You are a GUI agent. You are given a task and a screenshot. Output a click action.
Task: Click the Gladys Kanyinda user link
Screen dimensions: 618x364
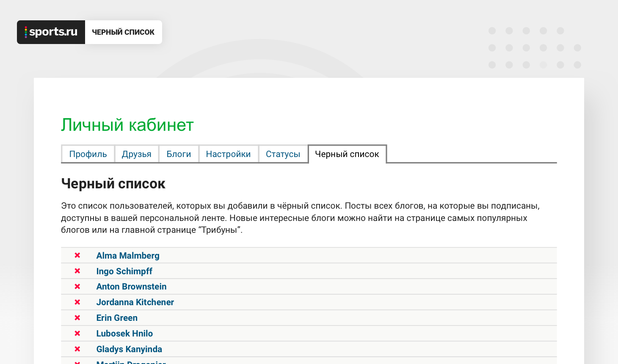[x=129, y=349]
